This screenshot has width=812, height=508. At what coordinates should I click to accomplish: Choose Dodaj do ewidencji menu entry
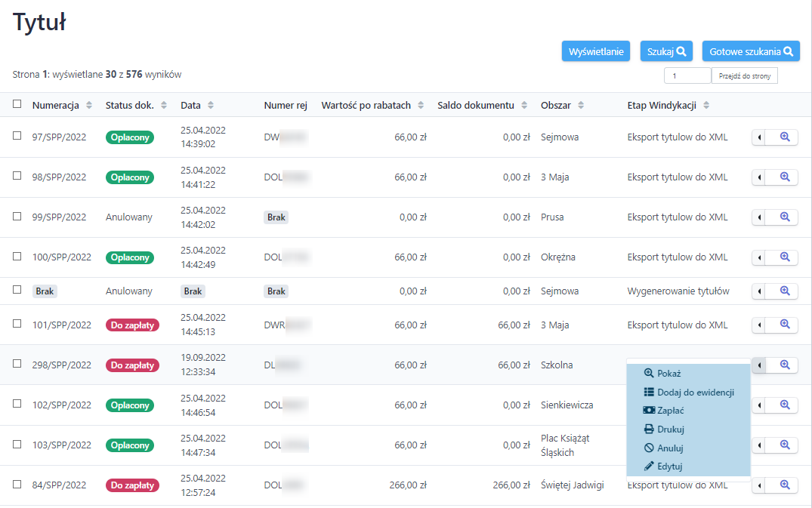[688, 392]
